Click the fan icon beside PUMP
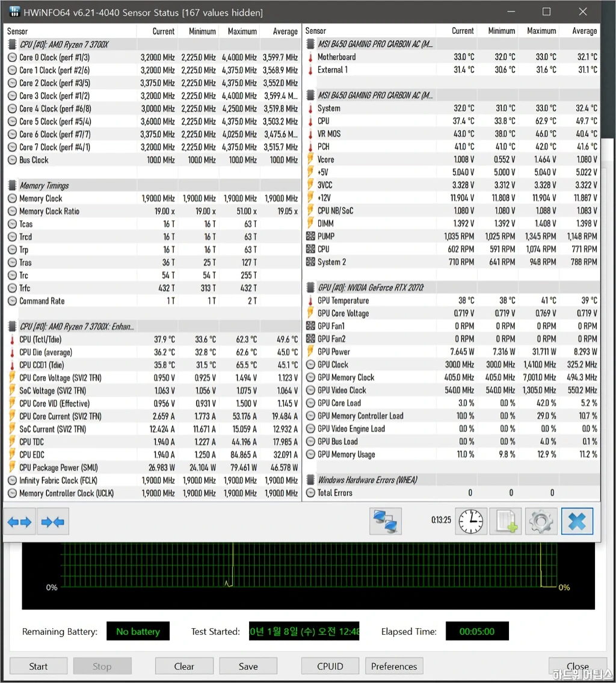This screenshot has width=616, height=683. point(310,236)
